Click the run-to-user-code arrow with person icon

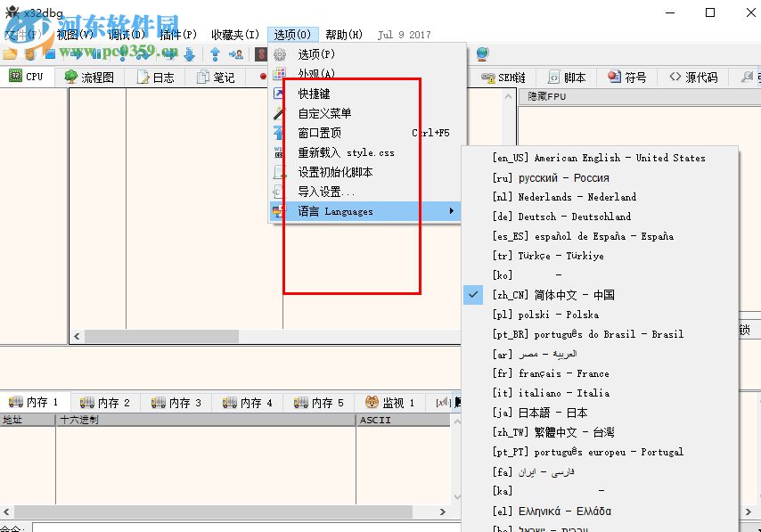pyautogui.click(x=236, y=53)
